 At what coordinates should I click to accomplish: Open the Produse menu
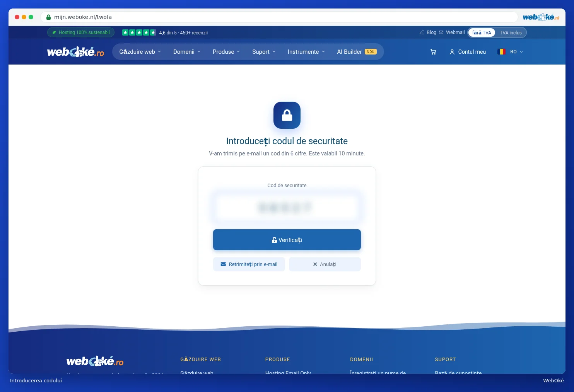pos(226,52)
